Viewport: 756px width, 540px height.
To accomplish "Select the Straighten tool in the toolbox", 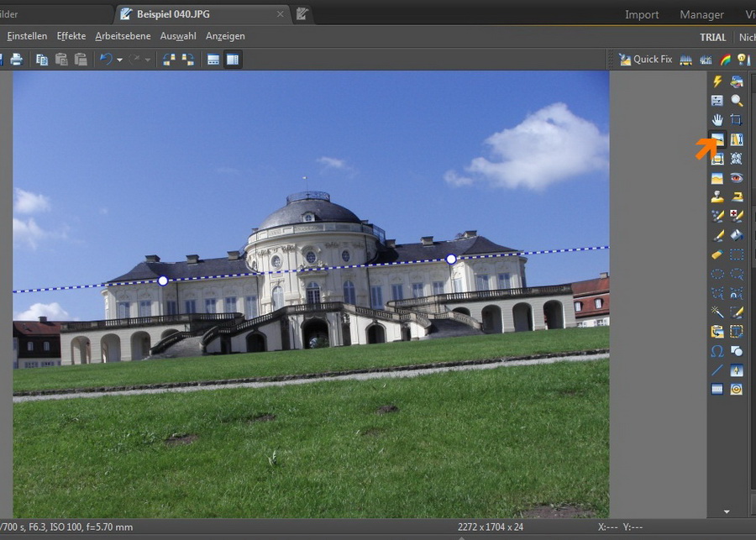I will 717,139.
